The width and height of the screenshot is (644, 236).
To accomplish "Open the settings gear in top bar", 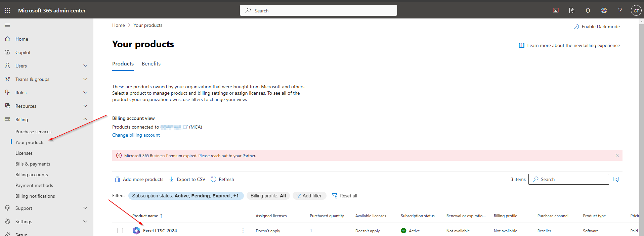I will 604,10.
